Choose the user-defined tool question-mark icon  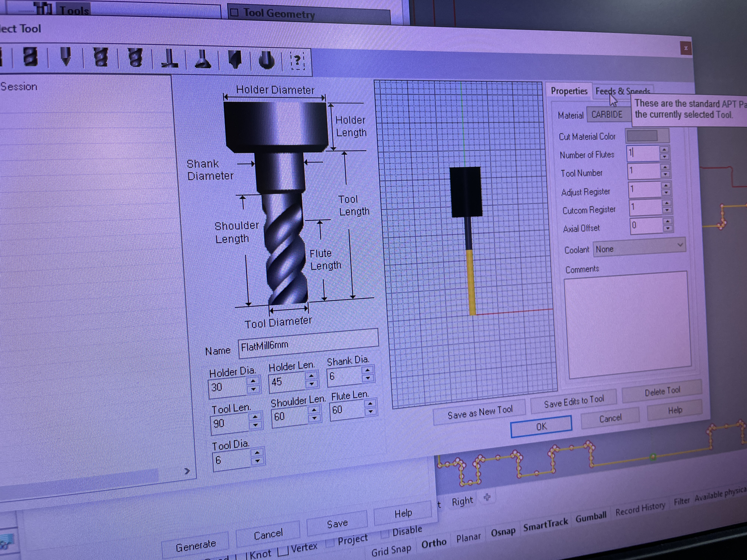coord(297,61)
